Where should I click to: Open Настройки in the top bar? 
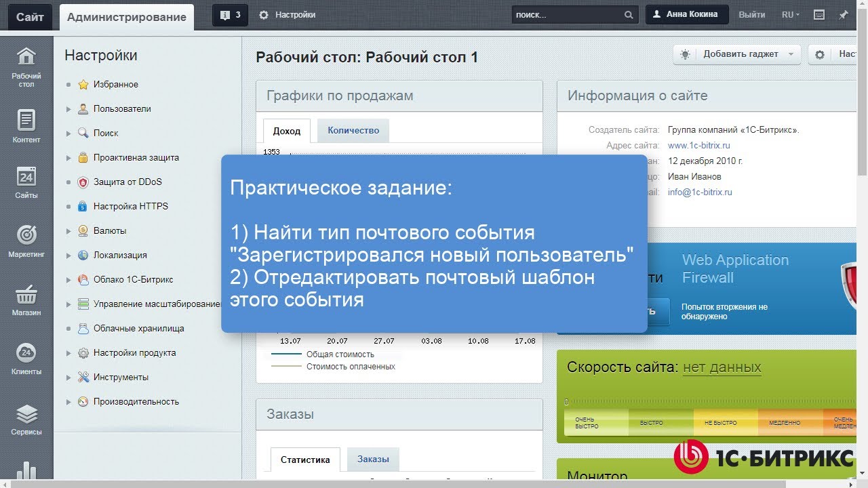click(287, 15)
